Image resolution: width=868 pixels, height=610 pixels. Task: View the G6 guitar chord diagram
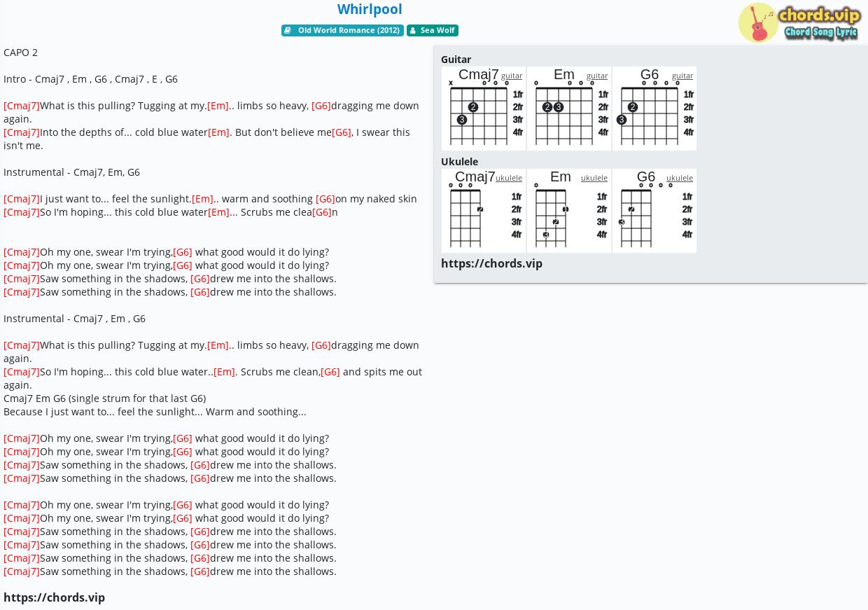pos(654,109)
